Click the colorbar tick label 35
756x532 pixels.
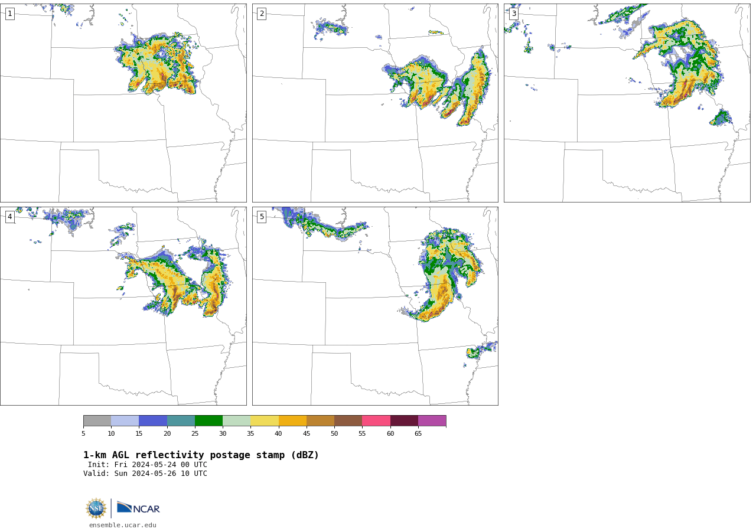(x=250, y=434)
